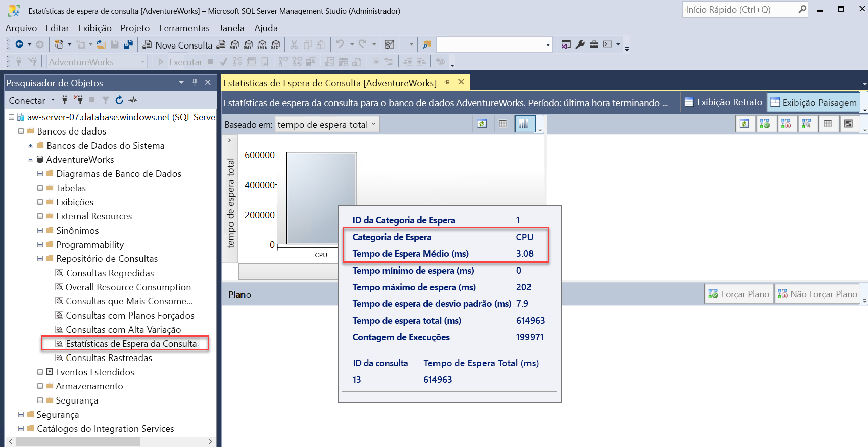The width and height of the screenshot is (868, 447).
Task: Click the Forçar Plano button
Action: pos(739,294)
